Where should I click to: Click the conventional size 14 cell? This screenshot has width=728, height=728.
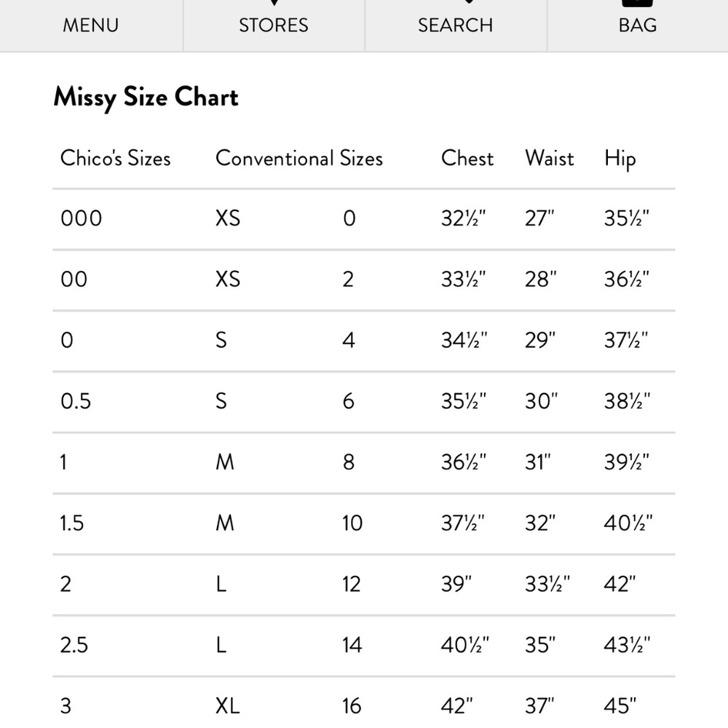pyautogui.click(x=352, y=645)
